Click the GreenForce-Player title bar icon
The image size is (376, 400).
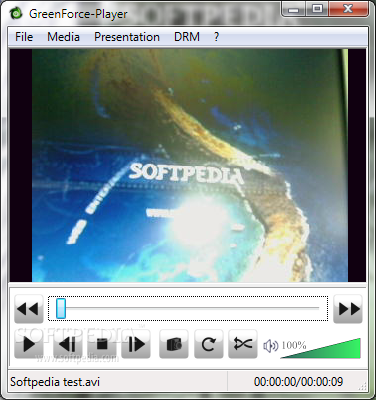click(16, 13)
